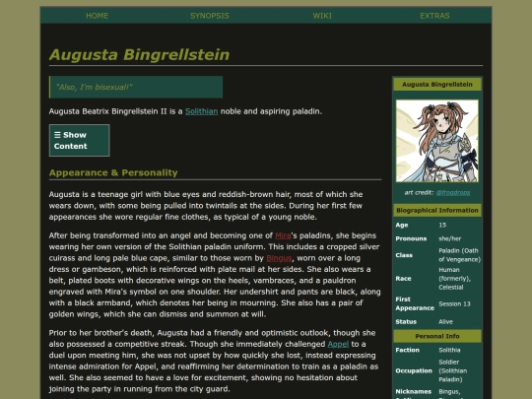Image resolution: width=532 pixels, height=399 pixels.
Task: Click the Occupation value Soldier (Solithian Paladin)
Action: (x=452, y=370)
